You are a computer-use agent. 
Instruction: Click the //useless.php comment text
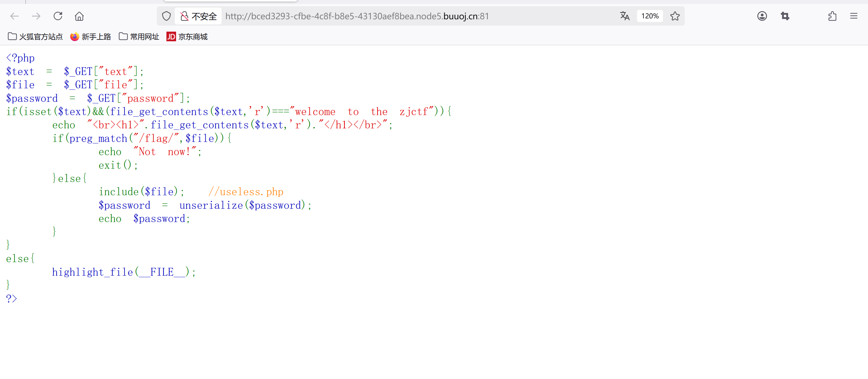click(246, 192)
